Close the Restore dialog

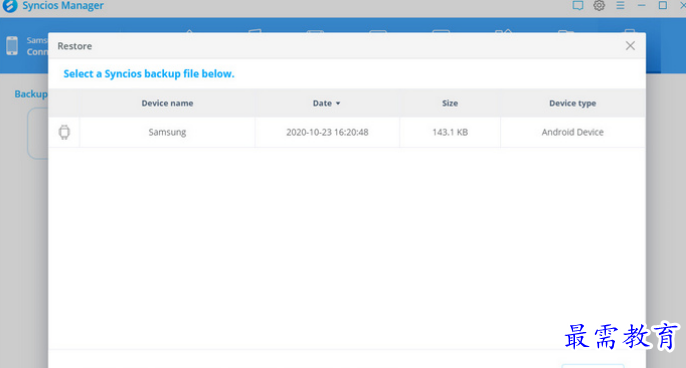click(630, 46)
